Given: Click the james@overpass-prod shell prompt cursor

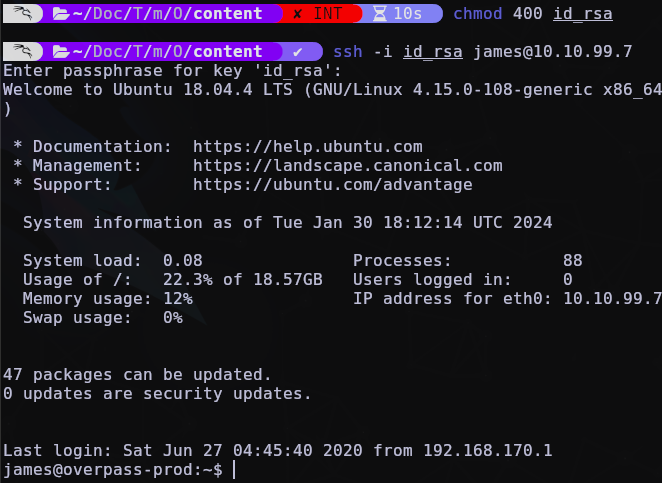Looking at the screenshot, I should click(x=235, y=469).
